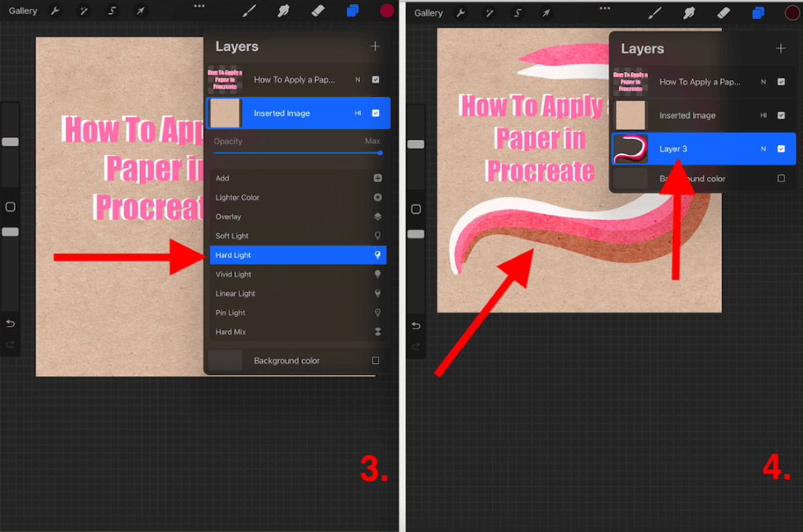Toggle visibility of Layer 3

[x=781, y=148]
